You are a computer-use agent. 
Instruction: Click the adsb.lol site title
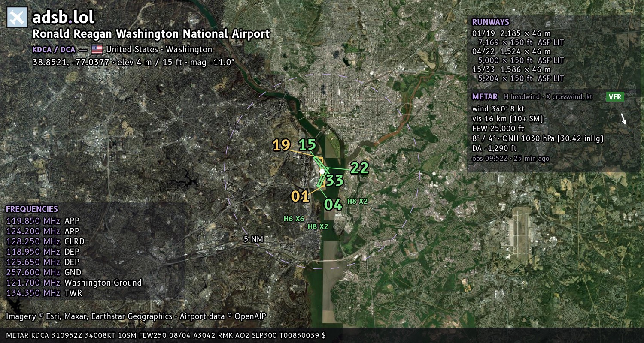(63, 18)
